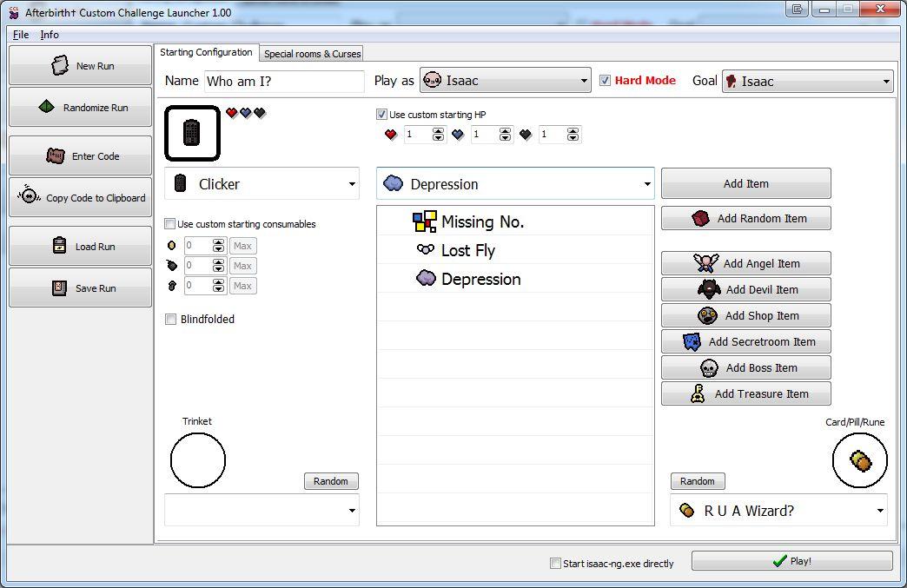Open the R U A Wizard? pill dropdown
The height and width of the screenshot is (588, 907).
click(778, 510)
